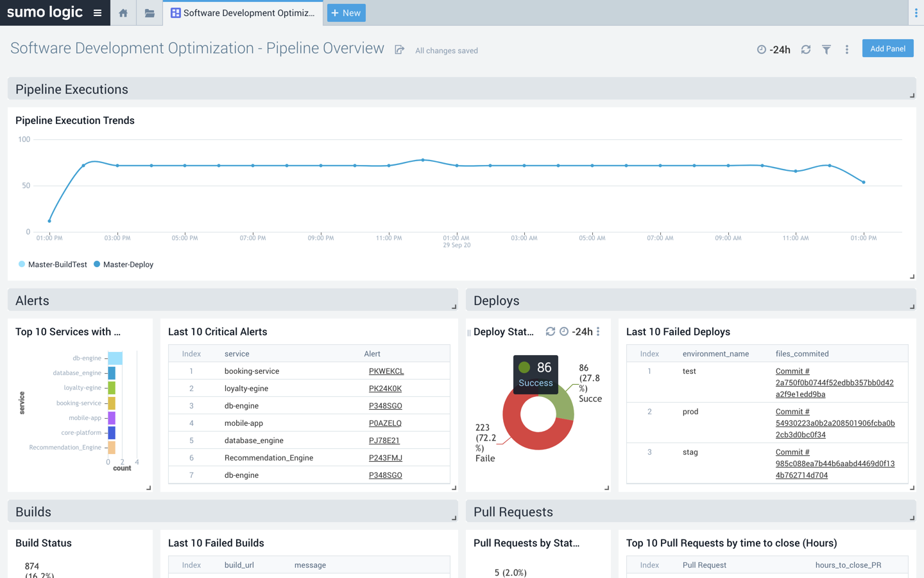The height and width of the screenshot is (578, 924).
Task: Open the Sumo Logic hamburger menu
Action: pyautogui.click(x=98, y=13)
